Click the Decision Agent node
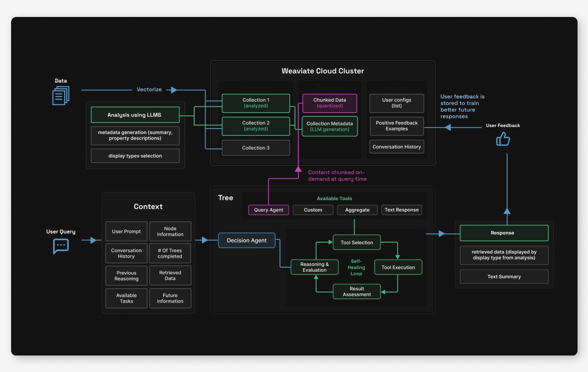 (247, 240)
